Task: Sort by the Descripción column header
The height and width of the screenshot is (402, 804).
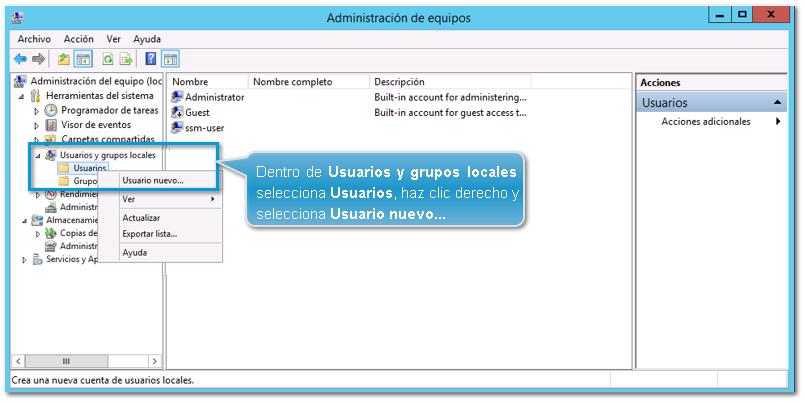Action: click(x=450, y=82)
